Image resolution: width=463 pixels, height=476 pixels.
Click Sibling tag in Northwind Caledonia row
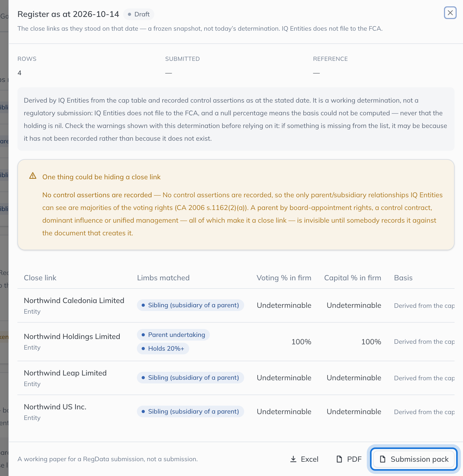[190, 305]
